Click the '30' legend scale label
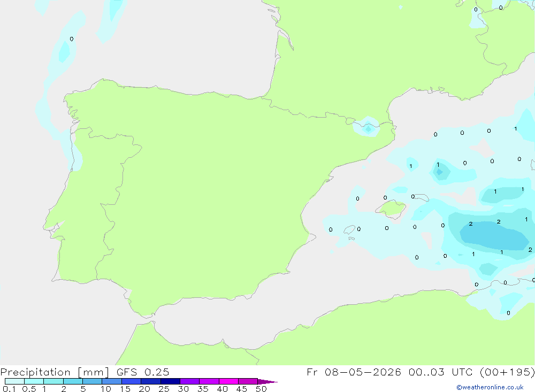The height and width of the screenshot is (392, 535). click(x=184, y=389)
